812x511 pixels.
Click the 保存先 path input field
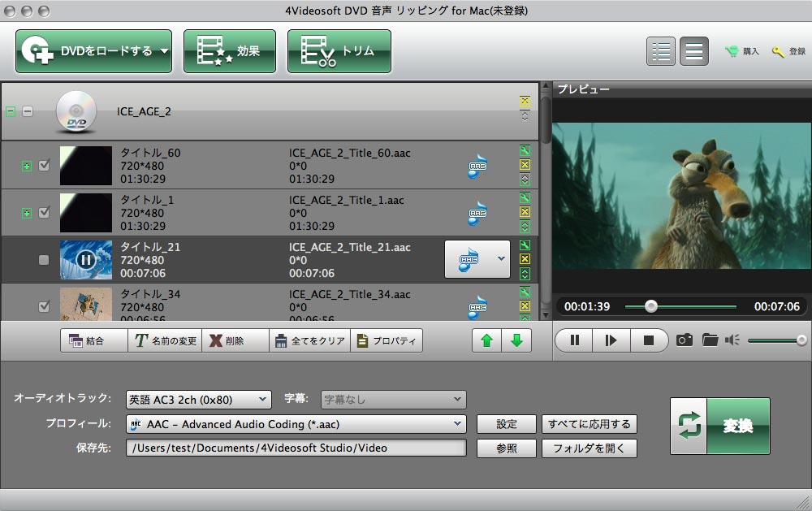[x=296, y=448]
